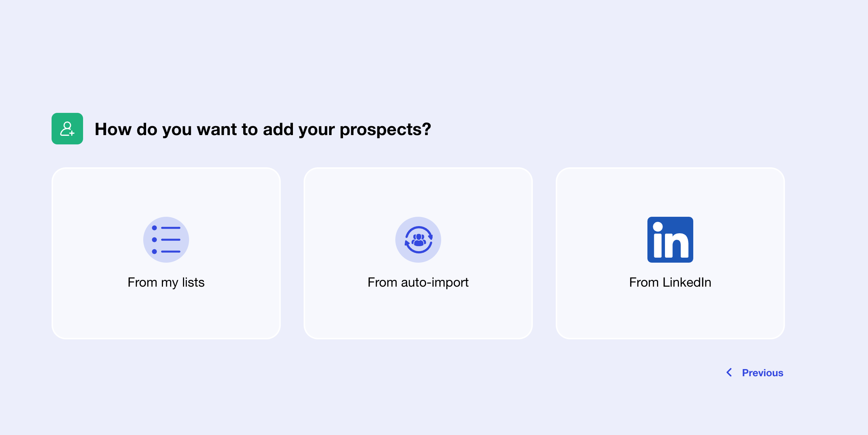868x435 pixels.
Task: Pick the option with the blue LinkedIn square
Action: pyautogui.click(x=670, y=253)
